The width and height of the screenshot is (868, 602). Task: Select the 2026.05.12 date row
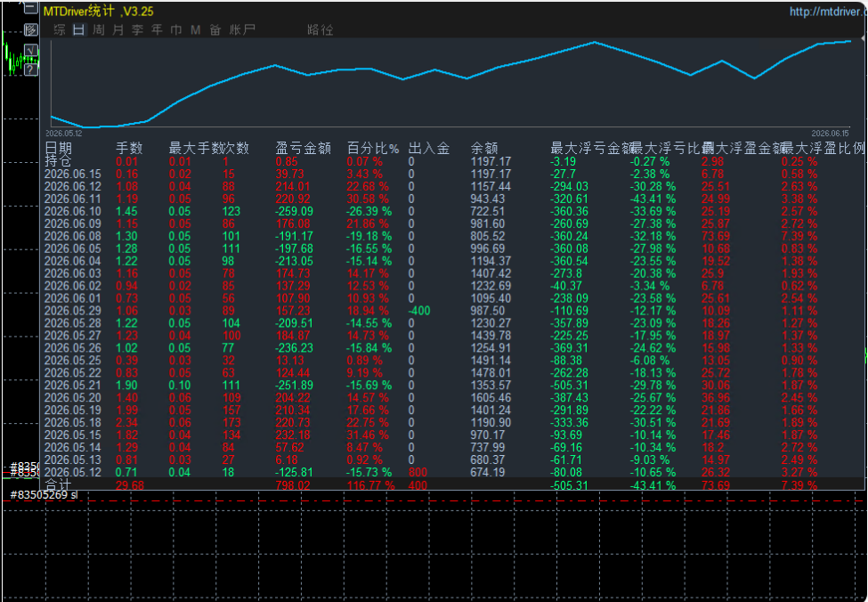(72, 472)
